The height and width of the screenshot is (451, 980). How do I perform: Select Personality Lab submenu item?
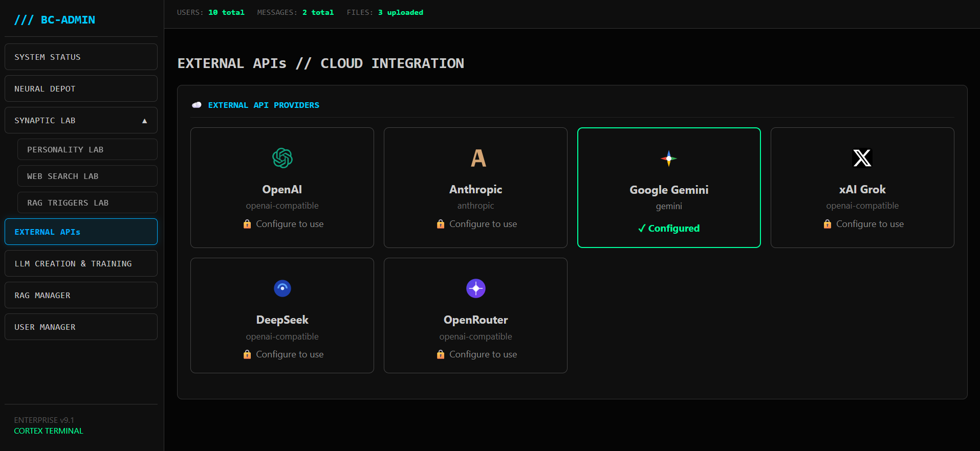(x=87, y=149)
